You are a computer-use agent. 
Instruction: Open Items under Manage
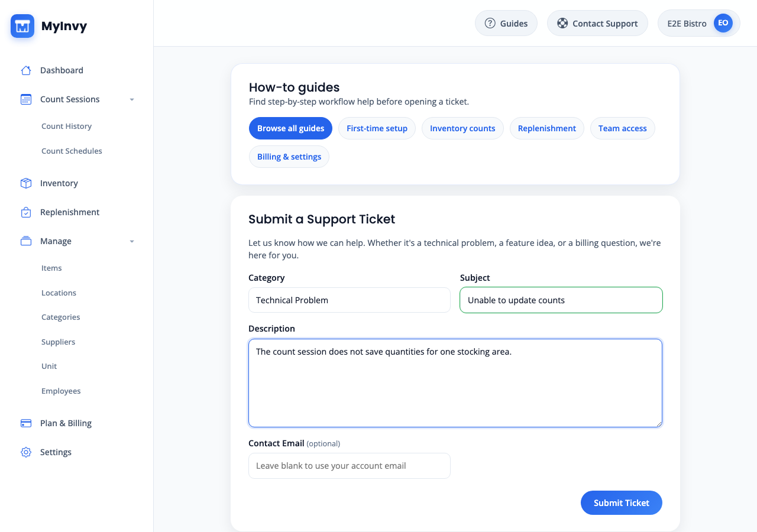click(51, 268)
